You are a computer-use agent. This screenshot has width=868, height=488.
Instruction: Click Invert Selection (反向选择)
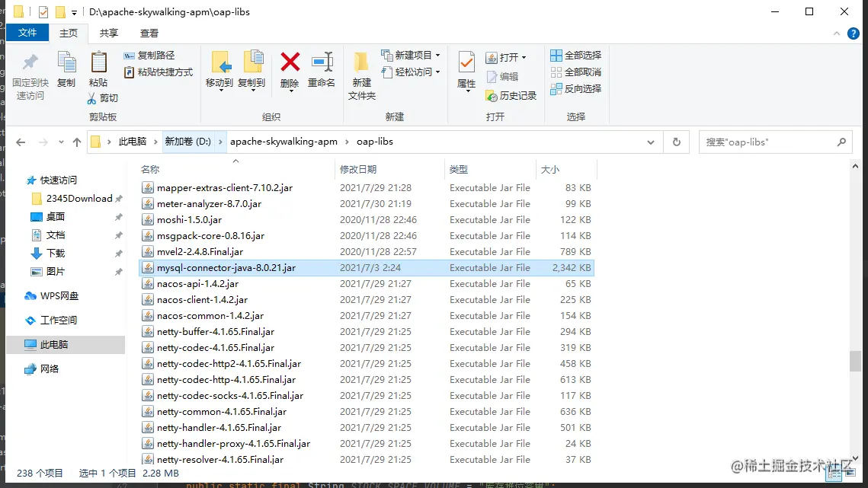click(575, 88)
